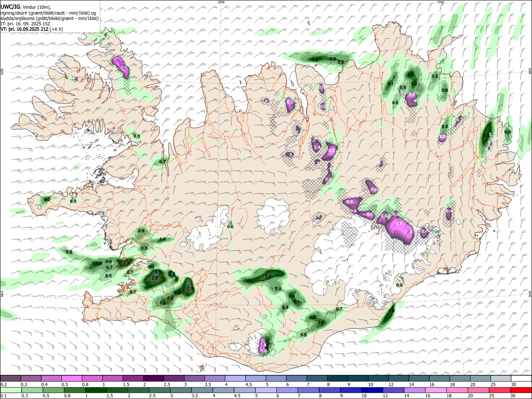Click the '15W' longitude label at top
This screenshot has width=532, height=399.
click(x=440, y=2)
